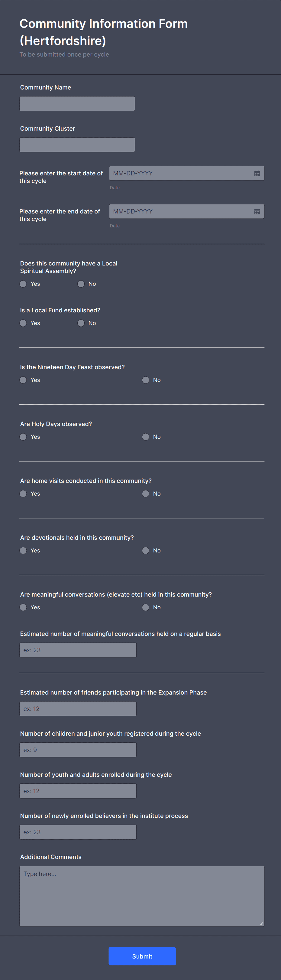Select Yes for Holy Days observed
Image resolution: width=281 pixels, height=980 pixels.
pos(23,437)
